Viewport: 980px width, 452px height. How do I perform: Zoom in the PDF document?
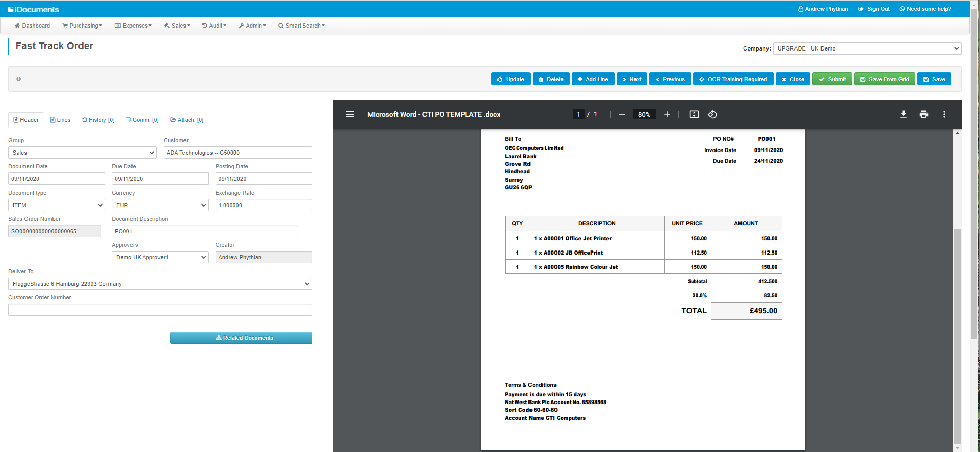click(667, 114)
